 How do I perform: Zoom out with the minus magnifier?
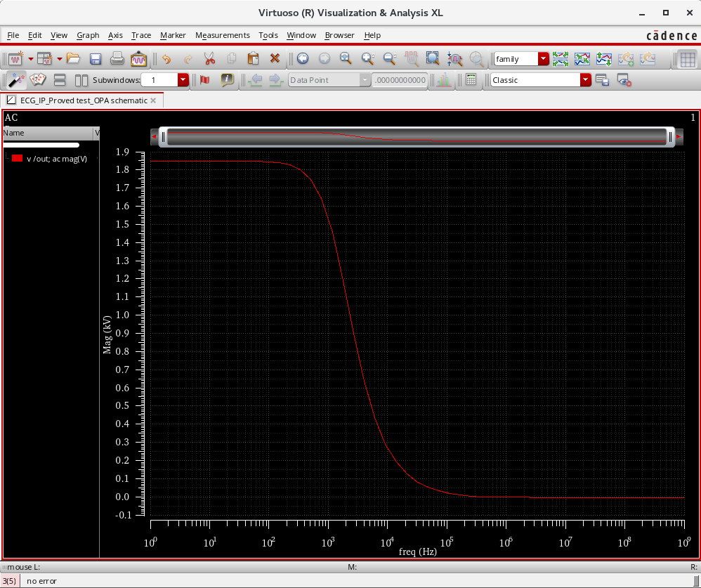point(390,58)
